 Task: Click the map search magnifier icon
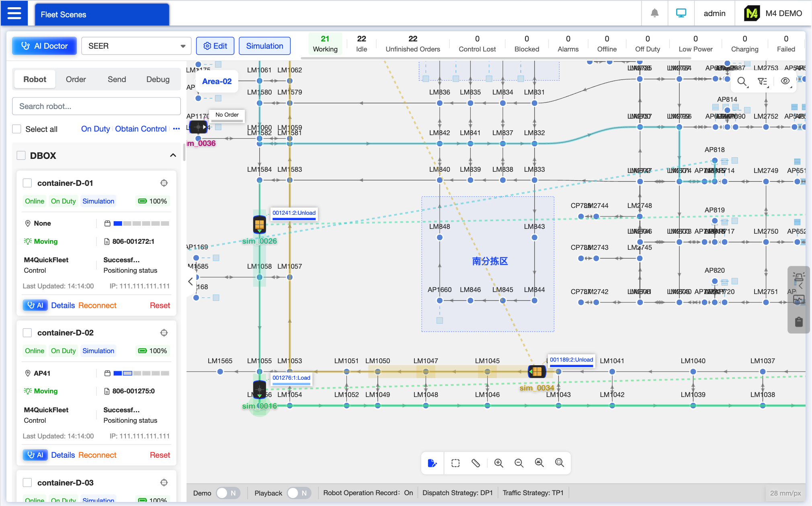(742, 82)
